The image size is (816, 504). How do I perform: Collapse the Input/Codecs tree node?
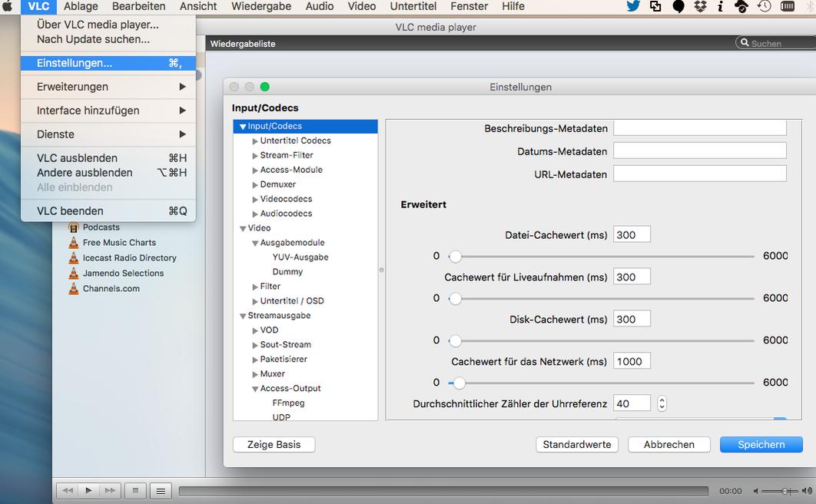(x=243, y=127)
